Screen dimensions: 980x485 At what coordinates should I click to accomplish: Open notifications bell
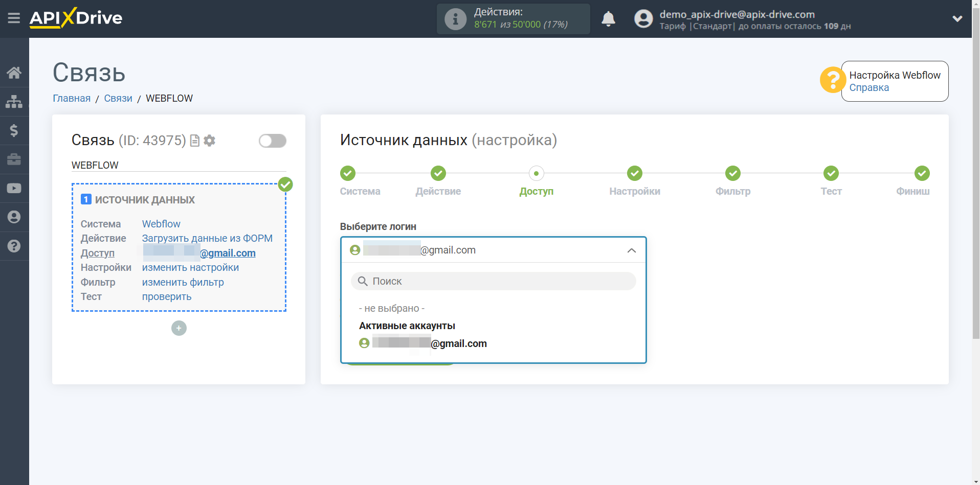click(608, 19)
